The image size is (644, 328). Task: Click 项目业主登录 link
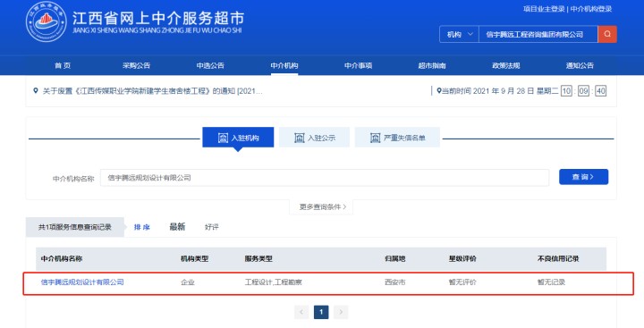pyautogui.click(x=544, y=9)
